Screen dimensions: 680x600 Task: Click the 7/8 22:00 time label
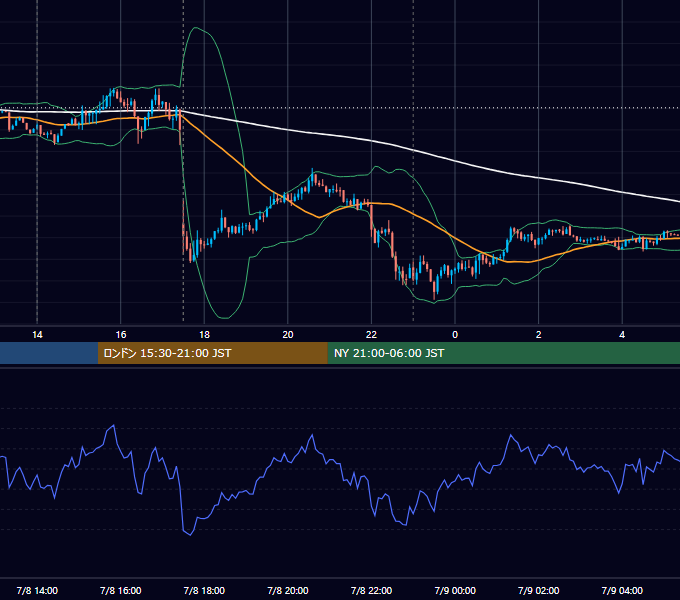point(371,590)
